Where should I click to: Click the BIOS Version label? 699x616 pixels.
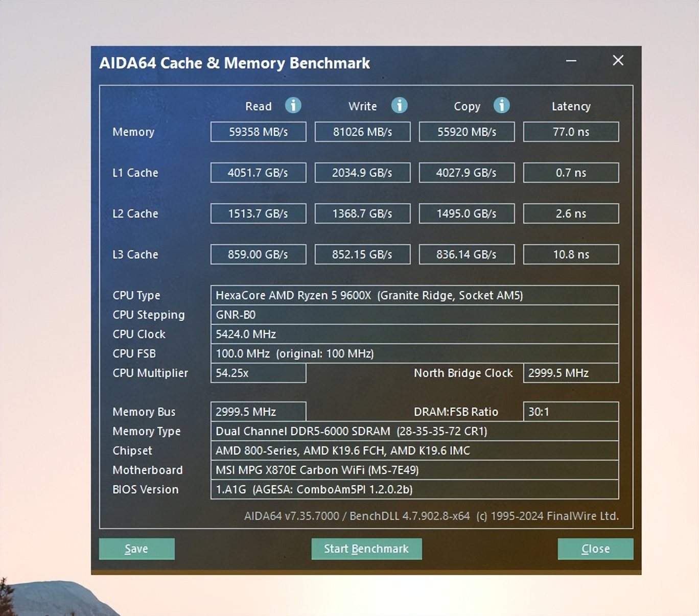coord(146,489)
